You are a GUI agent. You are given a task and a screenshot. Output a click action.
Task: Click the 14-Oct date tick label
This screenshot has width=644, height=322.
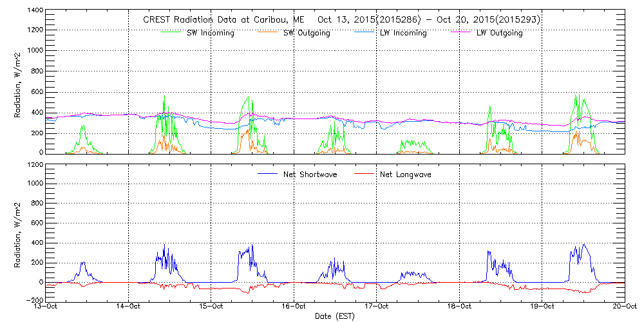coord(129,307)
